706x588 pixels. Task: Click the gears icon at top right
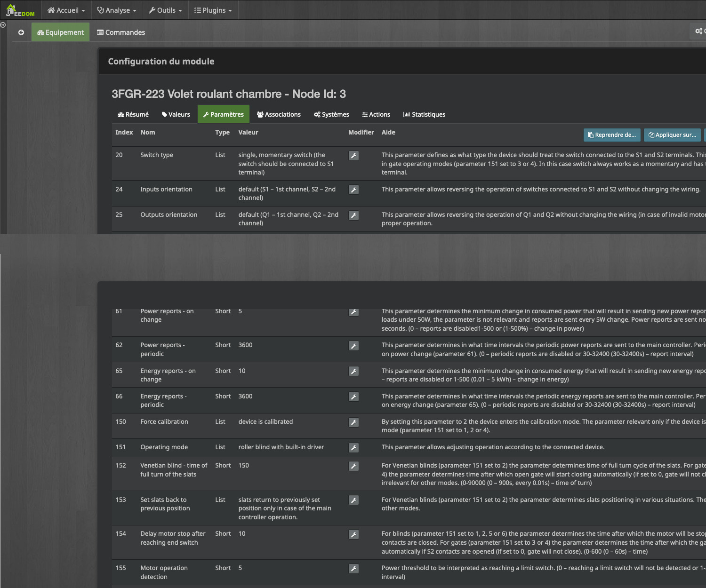(699, 31)
